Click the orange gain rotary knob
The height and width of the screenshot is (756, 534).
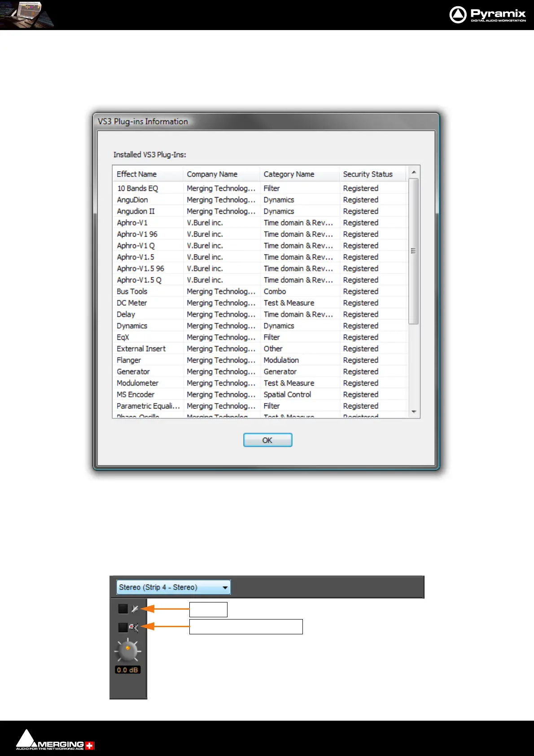(127, 651)
